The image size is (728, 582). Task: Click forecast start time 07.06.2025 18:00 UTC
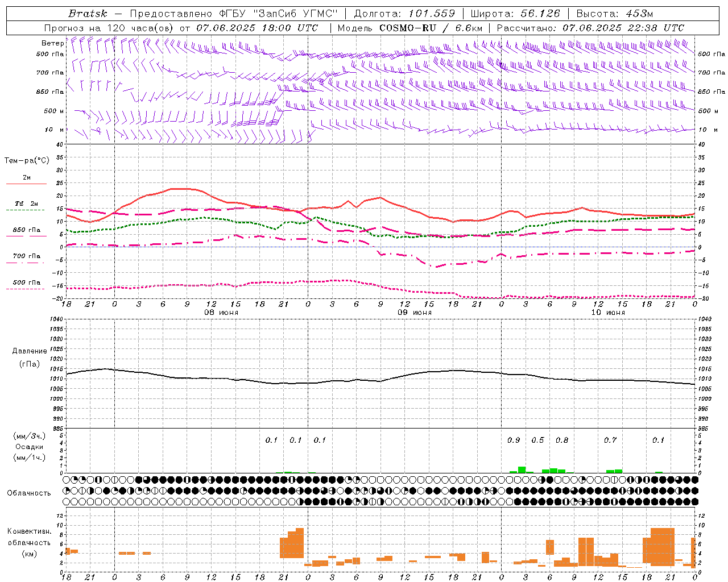(257, 28)
